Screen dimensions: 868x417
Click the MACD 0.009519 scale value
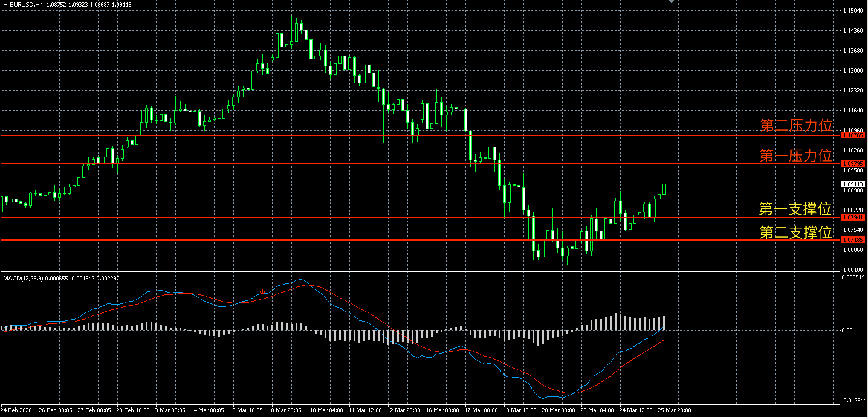[853, 277]
